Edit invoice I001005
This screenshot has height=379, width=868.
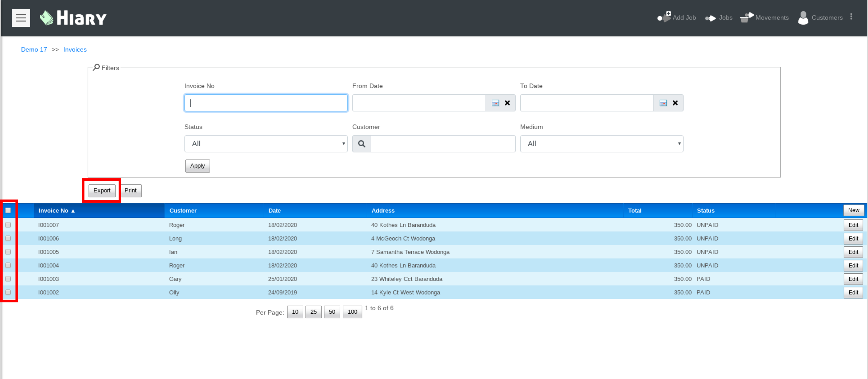pyautogui.click(x=853, y=252)
